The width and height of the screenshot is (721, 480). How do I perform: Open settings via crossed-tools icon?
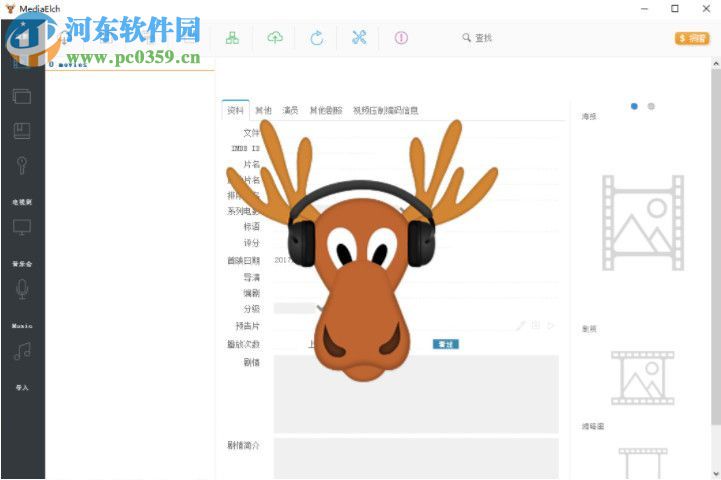(359, 38)
